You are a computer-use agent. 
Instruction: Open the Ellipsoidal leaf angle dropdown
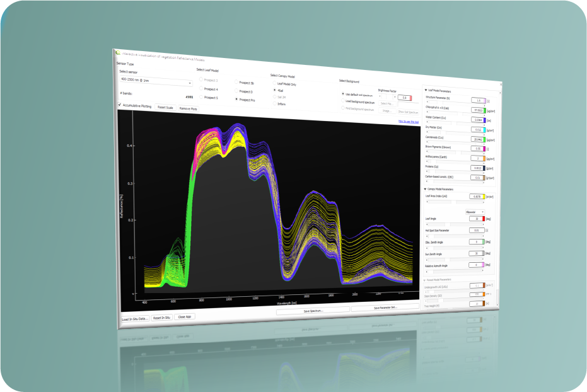[475, 212]
